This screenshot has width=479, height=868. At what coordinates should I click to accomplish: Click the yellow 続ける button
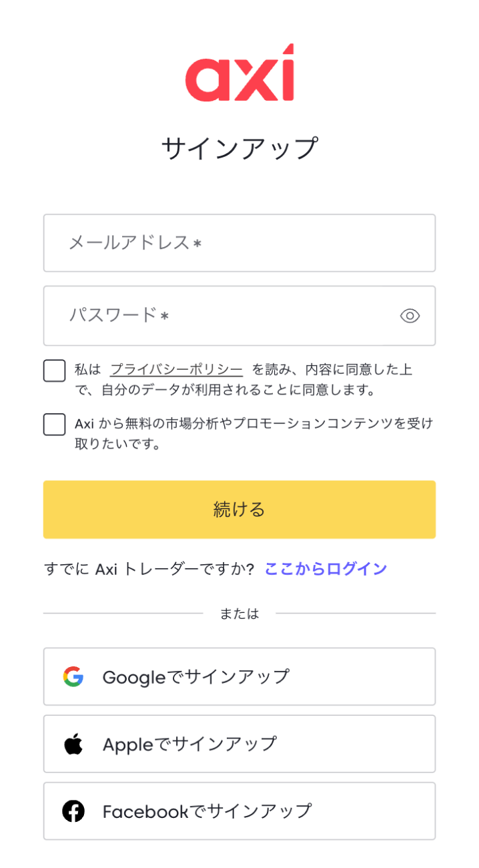point(239,509)
